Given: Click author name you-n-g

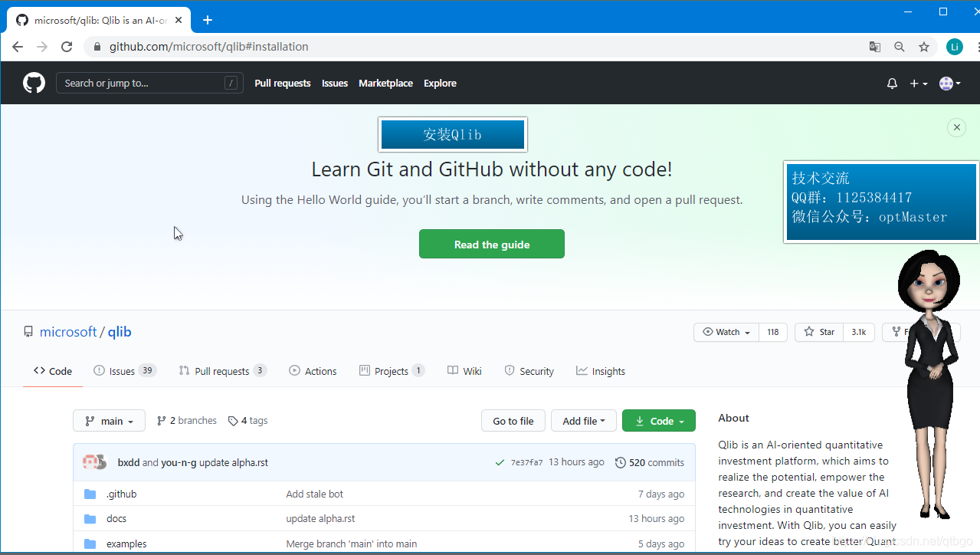Looking at the screenshot, I should tap(179, 462).
